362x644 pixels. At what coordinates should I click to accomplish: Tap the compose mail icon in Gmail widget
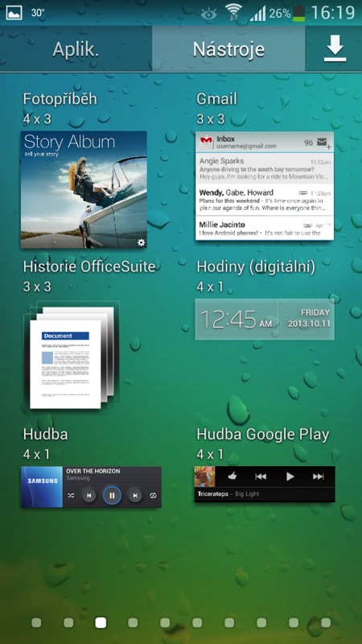[324, 143]
